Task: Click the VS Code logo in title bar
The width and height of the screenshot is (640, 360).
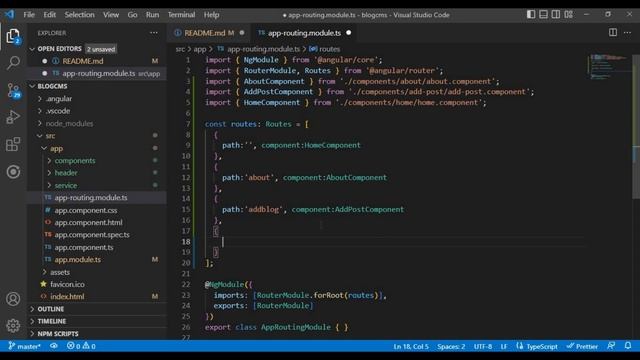Action: 9,14
